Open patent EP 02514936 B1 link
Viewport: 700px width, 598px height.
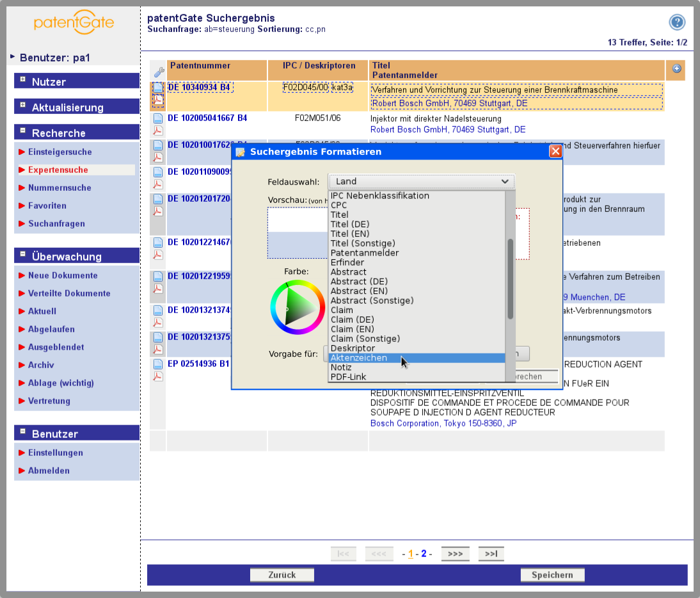[x=198, y=364]
